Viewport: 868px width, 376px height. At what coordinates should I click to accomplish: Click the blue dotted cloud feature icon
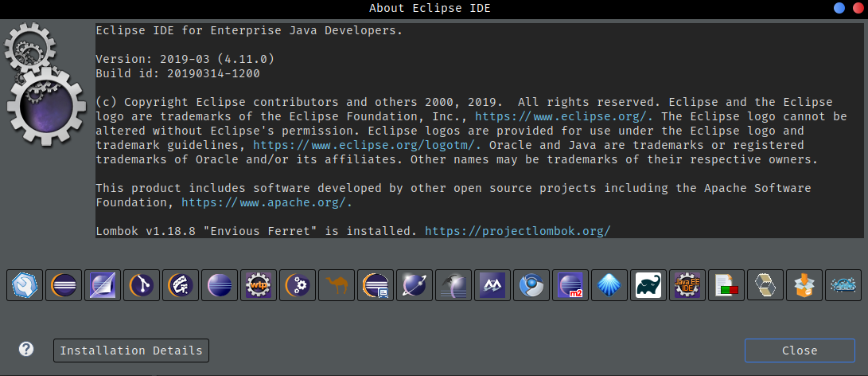pos(843,285)
